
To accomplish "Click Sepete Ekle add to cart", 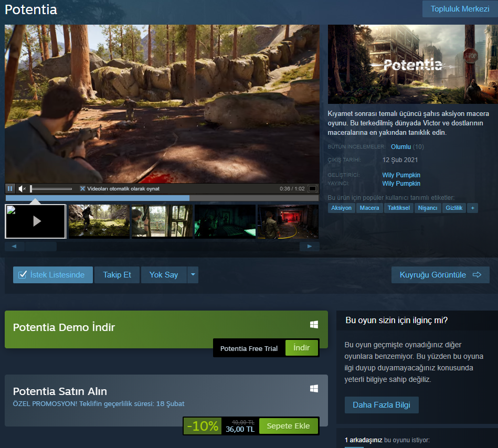I will coord(289,426).
